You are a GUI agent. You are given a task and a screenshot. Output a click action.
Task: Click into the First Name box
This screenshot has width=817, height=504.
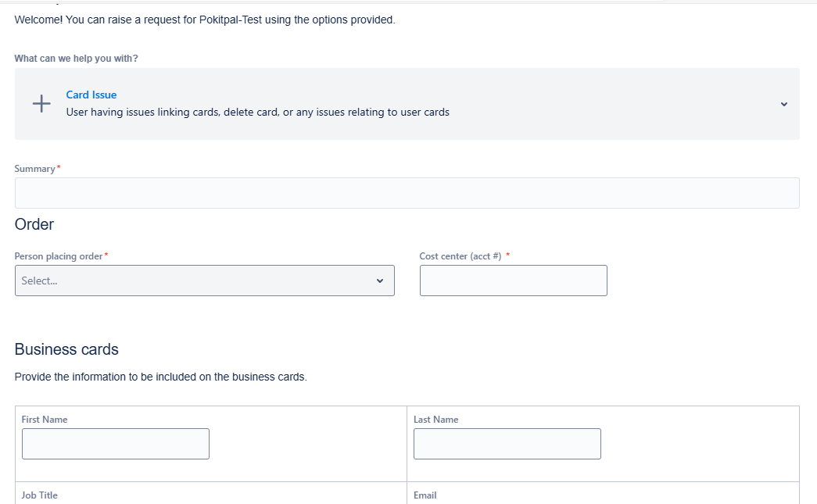116,444
